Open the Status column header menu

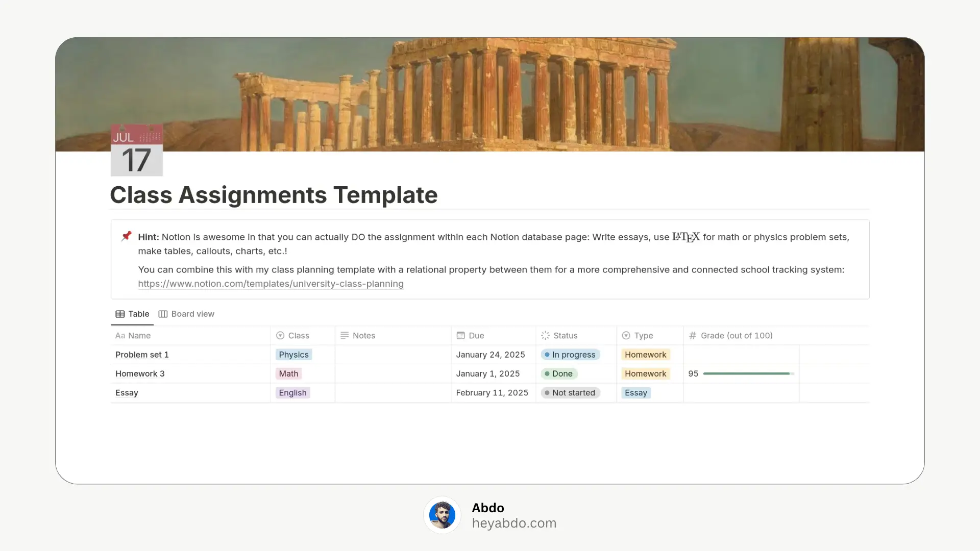pos(576,336)
